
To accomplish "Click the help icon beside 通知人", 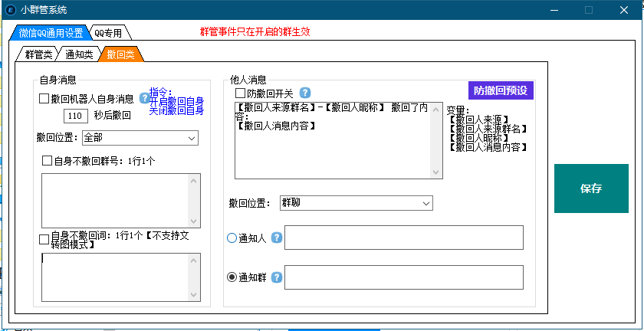I will [277, 238].
